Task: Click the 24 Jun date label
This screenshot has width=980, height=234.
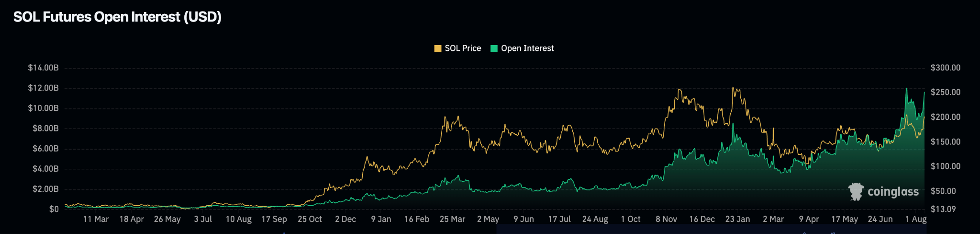Action: (880, 219)
